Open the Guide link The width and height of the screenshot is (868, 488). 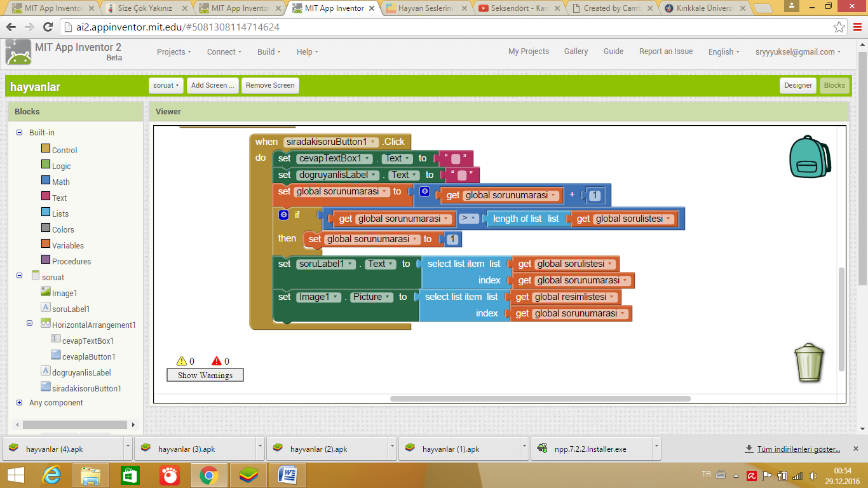613,51
